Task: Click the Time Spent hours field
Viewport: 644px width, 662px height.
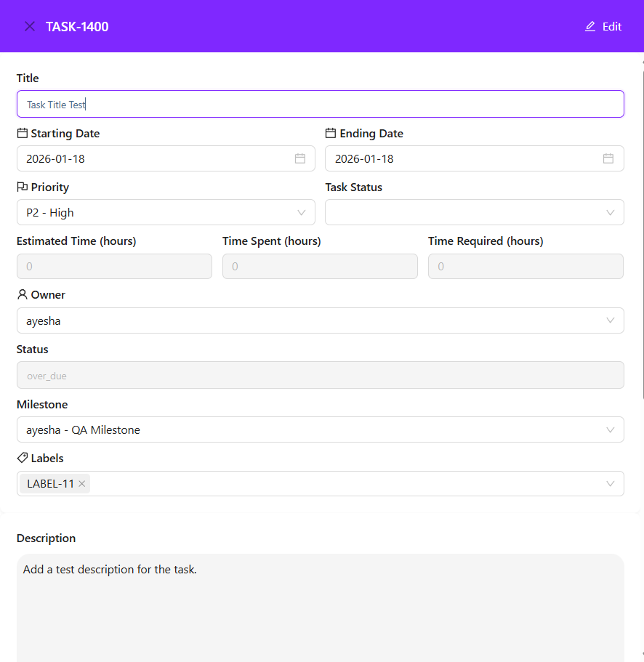Action: point(320,267)
